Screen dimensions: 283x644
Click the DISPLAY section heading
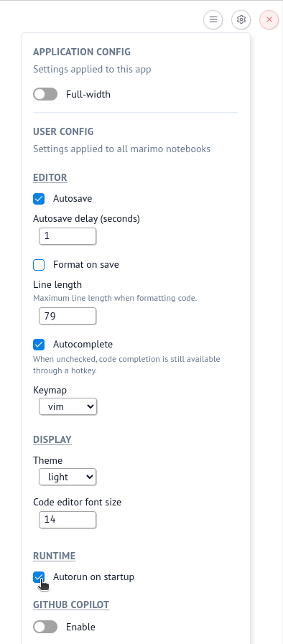tap(52, 439)
